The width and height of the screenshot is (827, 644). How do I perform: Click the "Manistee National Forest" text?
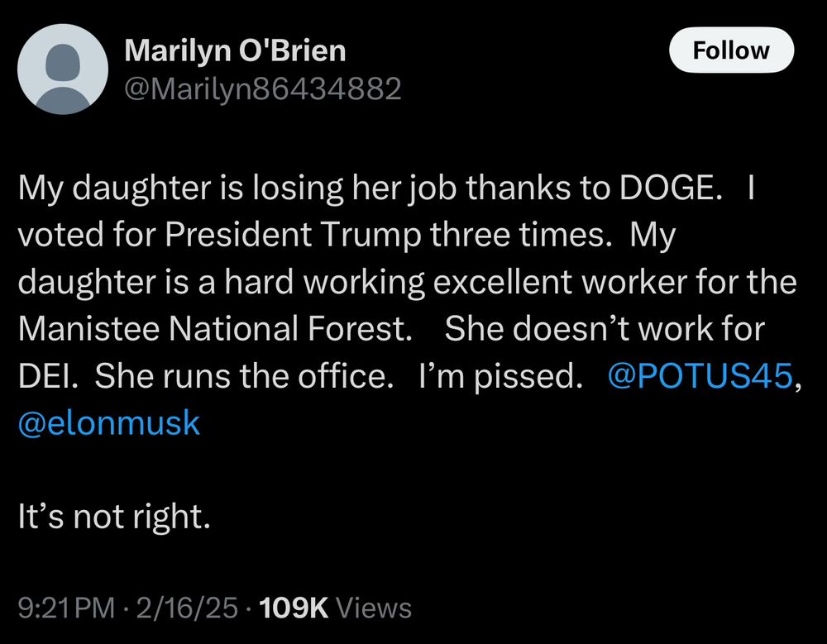(213, 330)
